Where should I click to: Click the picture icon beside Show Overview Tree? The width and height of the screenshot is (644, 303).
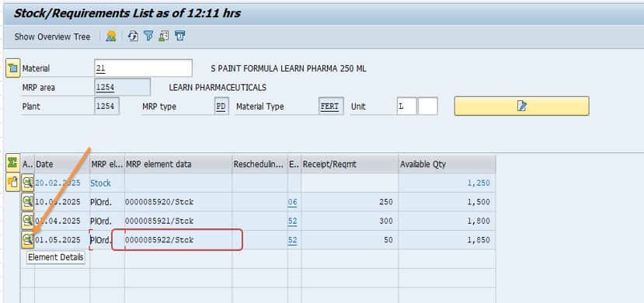pyautogui.click(x=111, y=37)
